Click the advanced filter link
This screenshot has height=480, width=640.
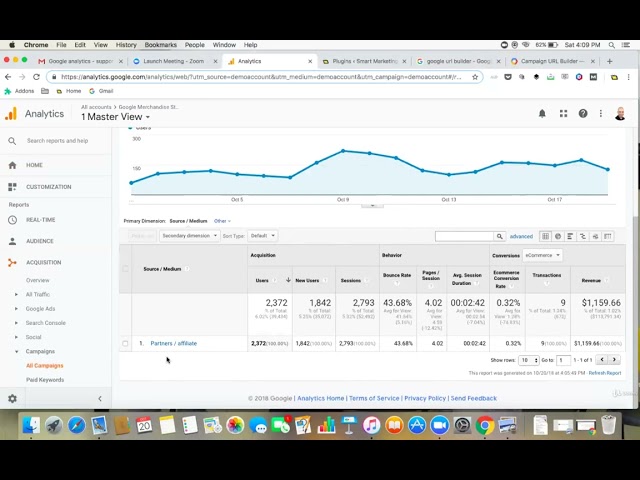tap(521, 236)
